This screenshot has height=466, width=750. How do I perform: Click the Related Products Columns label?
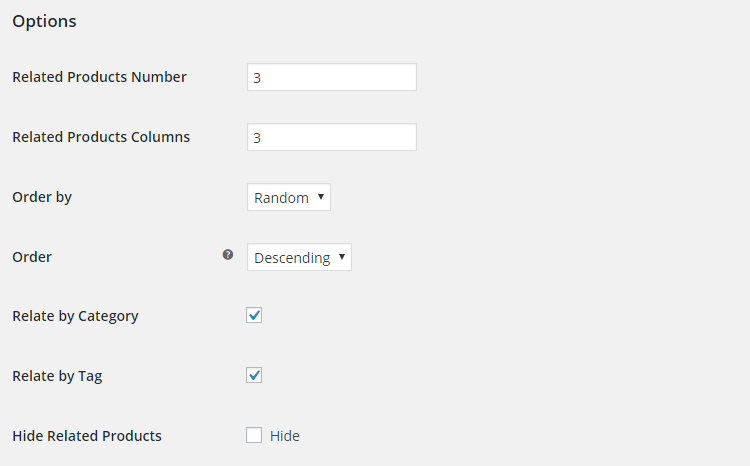coord(101,137)
